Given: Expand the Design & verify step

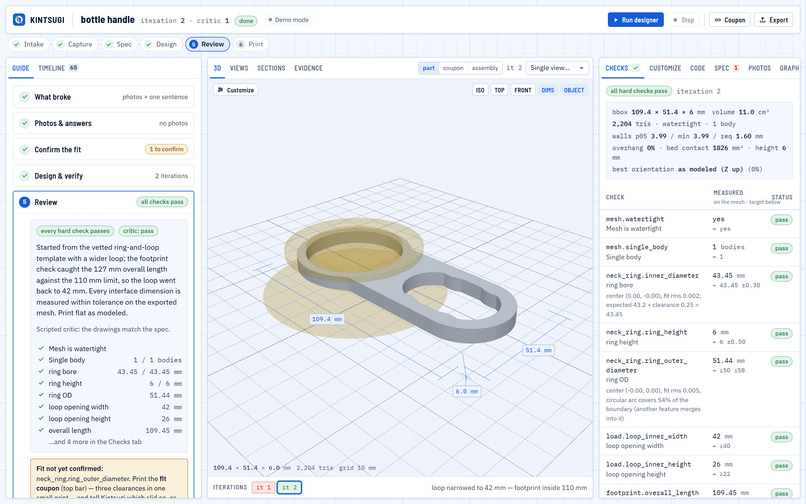Looking at the screenshot, I should [103, 176].
